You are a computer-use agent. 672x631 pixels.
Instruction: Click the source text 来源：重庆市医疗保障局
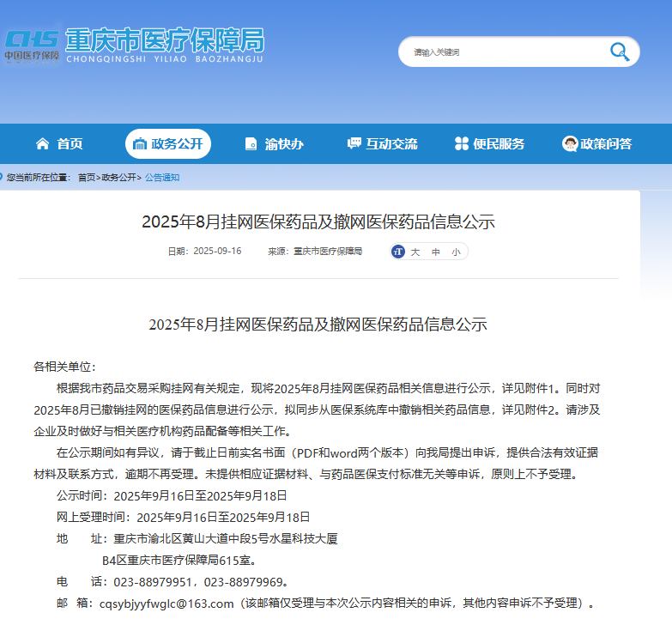(x=315, y=252)
